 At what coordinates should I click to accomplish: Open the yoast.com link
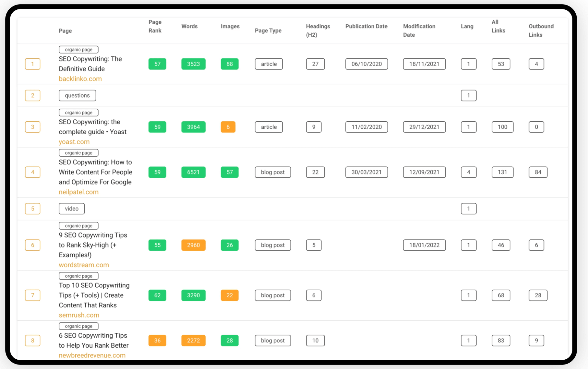point(74,142)
